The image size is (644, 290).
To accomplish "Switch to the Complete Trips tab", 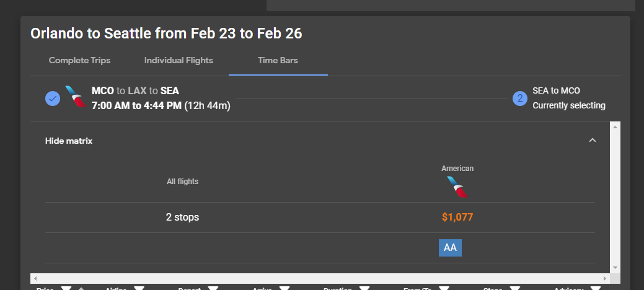I will [x=79, y=61].
